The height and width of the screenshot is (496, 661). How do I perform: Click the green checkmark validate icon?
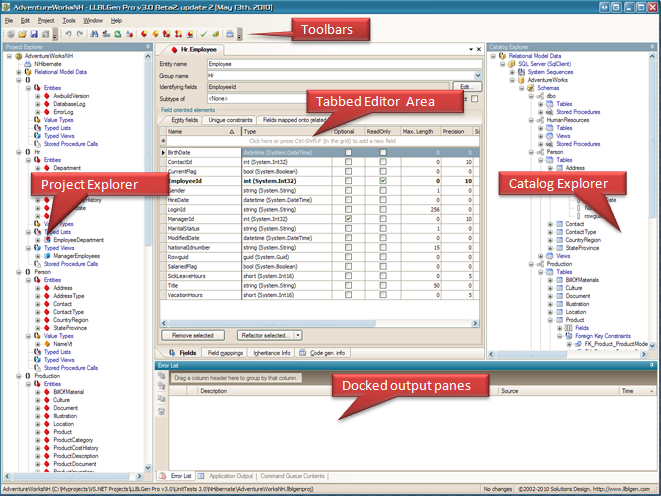point(203,33)
